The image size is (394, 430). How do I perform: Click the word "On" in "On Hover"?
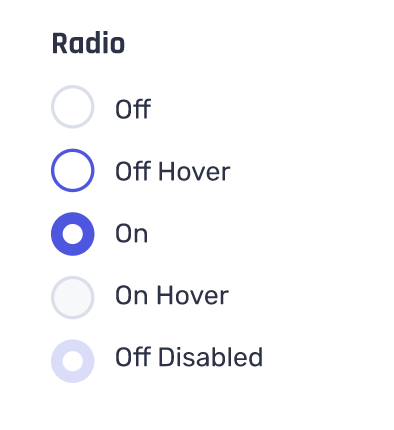coord(131,295)
